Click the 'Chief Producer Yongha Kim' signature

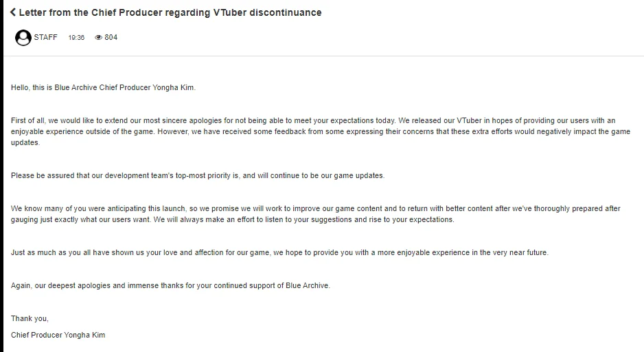[58, 335]
